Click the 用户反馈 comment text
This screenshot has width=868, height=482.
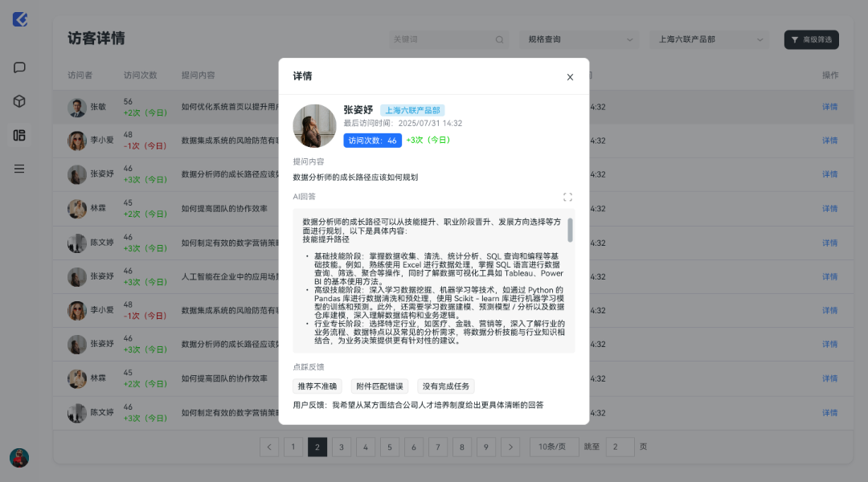(418, 405)
